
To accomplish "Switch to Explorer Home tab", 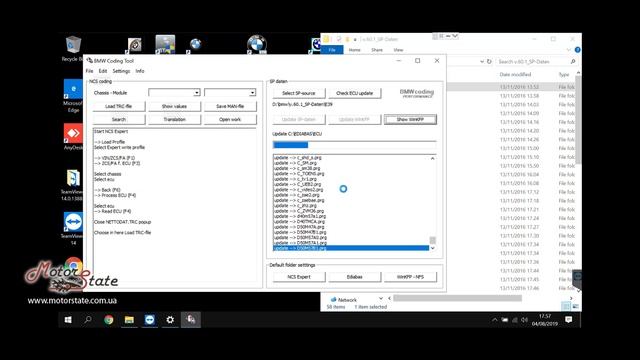I will 355,50.
